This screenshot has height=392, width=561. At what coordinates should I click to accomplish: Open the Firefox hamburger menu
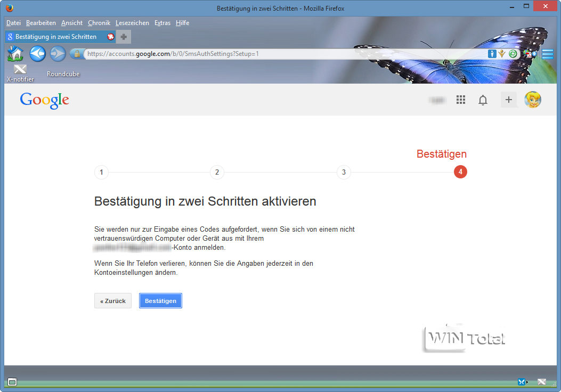[547, 54]
